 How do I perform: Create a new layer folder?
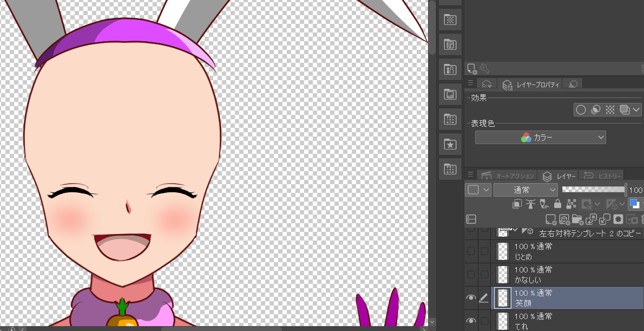tap(578, 218)
